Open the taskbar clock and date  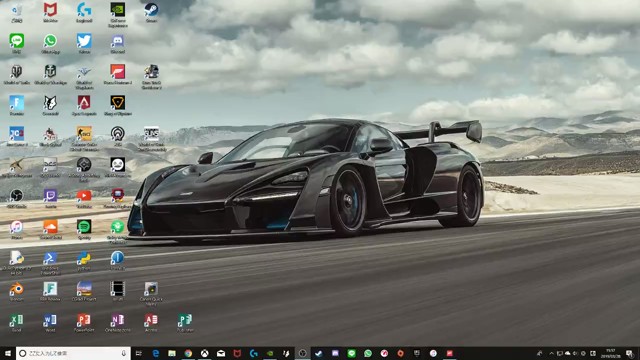611,353
